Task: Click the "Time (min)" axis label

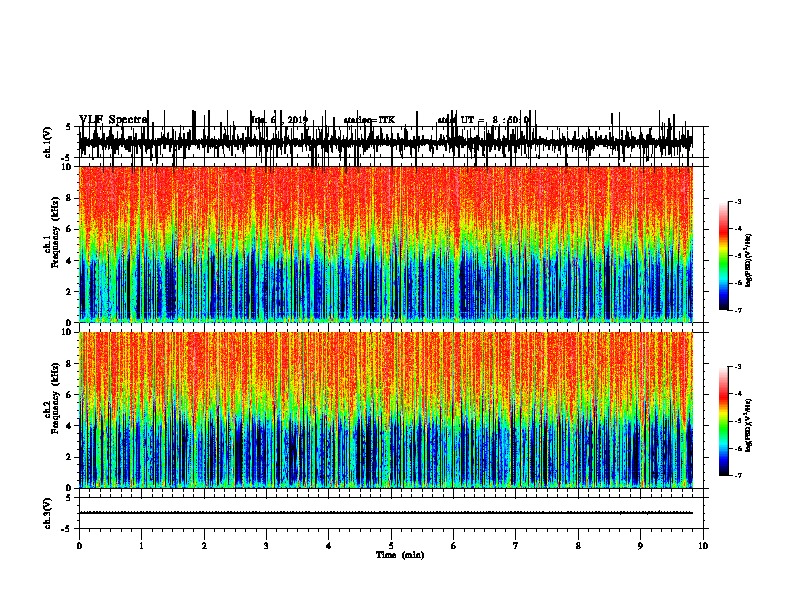Action: coord(400,555)
